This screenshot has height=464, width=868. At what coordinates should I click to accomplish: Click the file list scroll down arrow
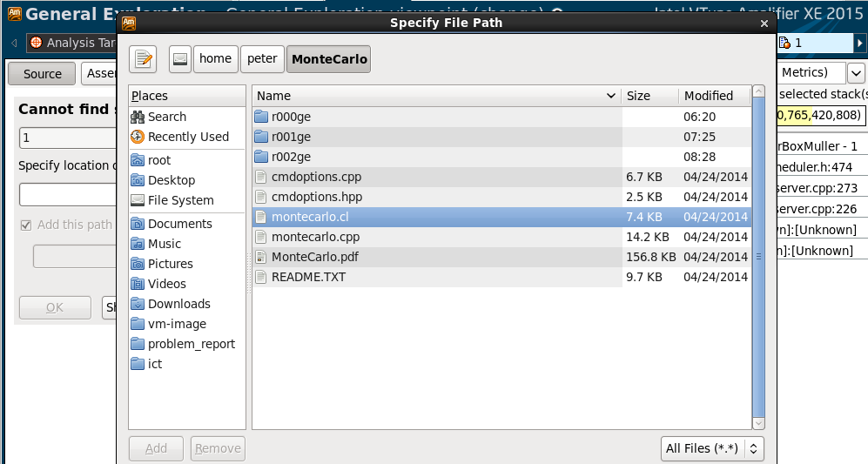pos(758,423)
